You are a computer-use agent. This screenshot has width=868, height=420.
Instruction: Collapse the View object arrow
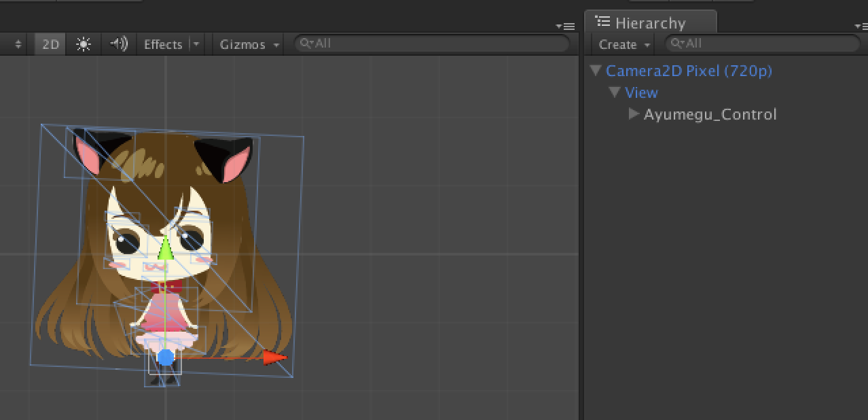(x=615, y=92)
